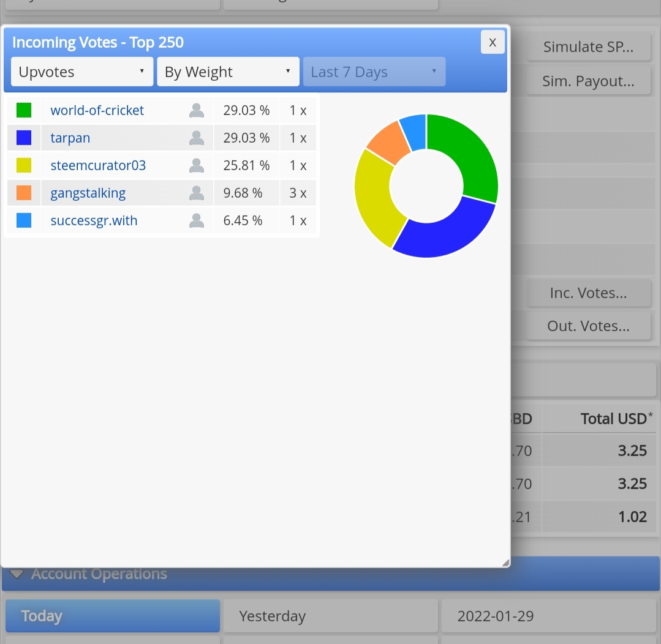Screen dimensions: 661x644
Task: Click yellow segment of donut chart
Action: pyautogui.click(x=375, y=198)
